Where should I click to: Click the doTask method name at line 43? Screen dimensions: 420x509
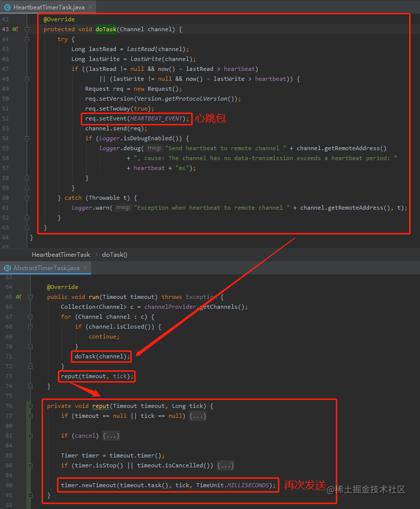tap(105, 29)
